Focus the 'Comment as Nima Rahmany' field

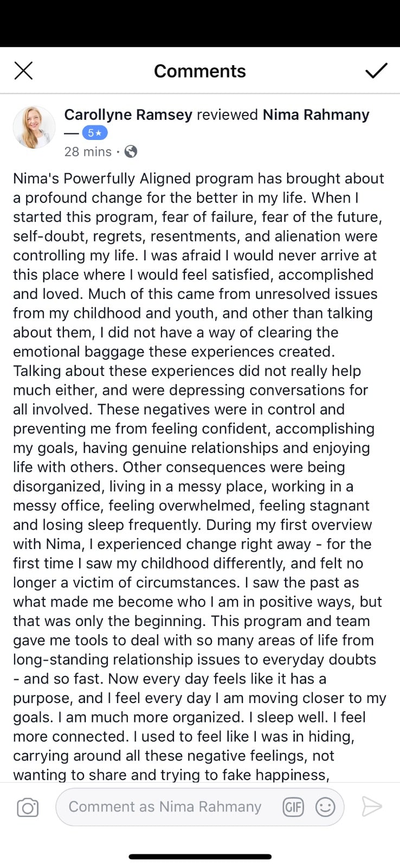click(165, 807)
